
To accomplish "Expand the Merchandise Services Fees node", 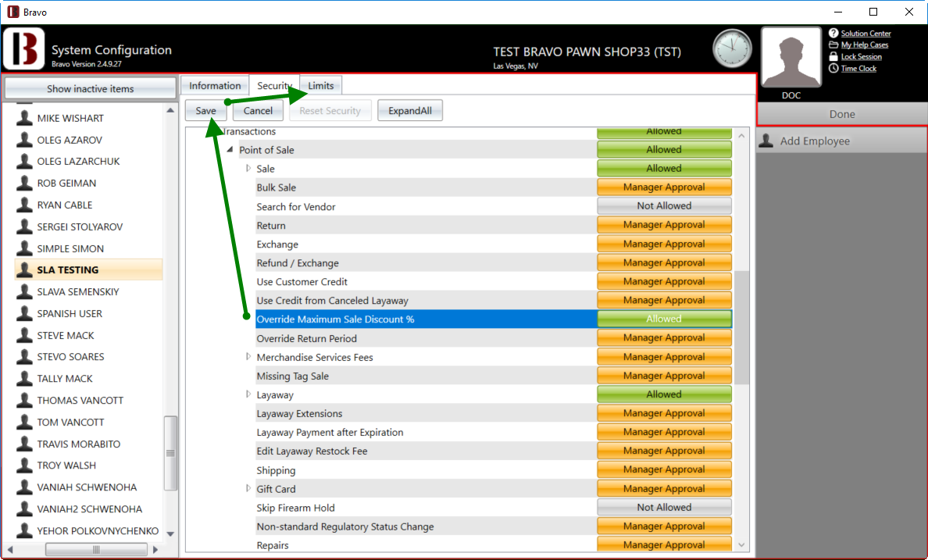I will pyautogui.click(x=248, y=356).
